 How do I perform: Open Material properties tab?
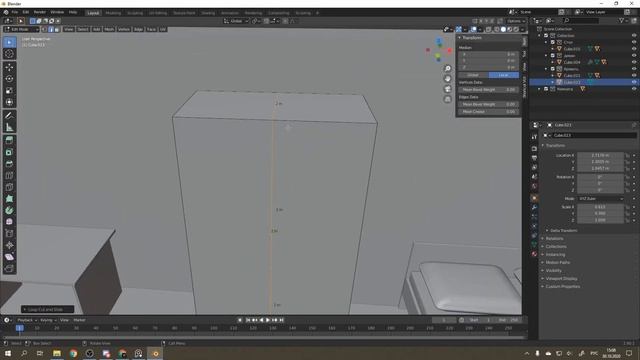coord(534,254)
